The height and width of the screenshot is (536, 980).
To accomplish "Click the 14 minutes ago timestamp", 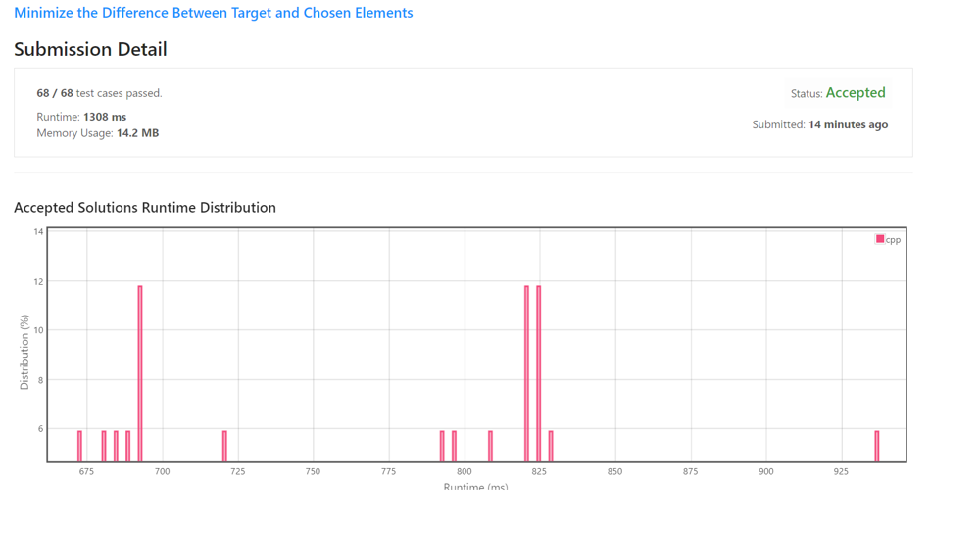I will coord(848,124).
